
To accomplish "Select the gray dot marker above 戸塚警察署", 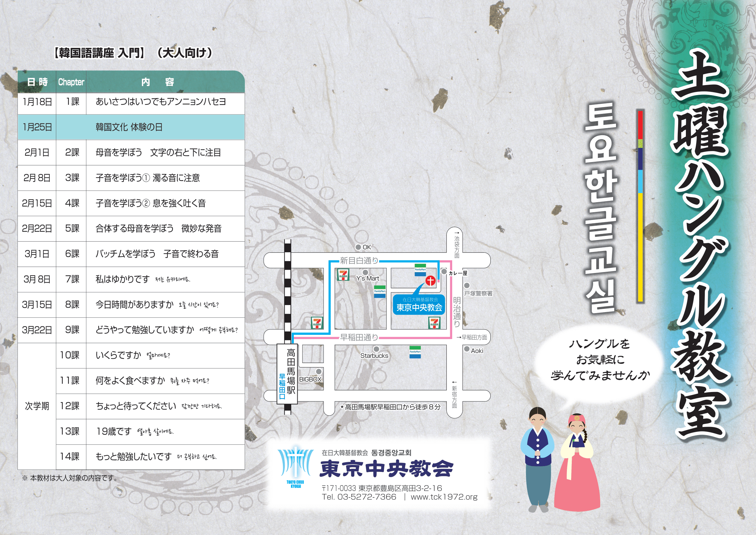I will click(x=467, y=286).
